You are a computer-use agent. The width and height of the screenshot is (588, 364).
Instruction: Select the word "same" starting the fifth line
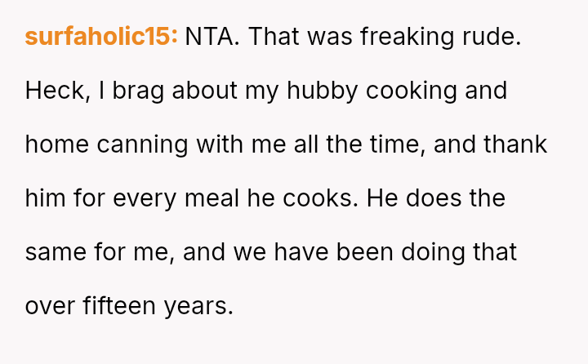(x=56, y=252)
